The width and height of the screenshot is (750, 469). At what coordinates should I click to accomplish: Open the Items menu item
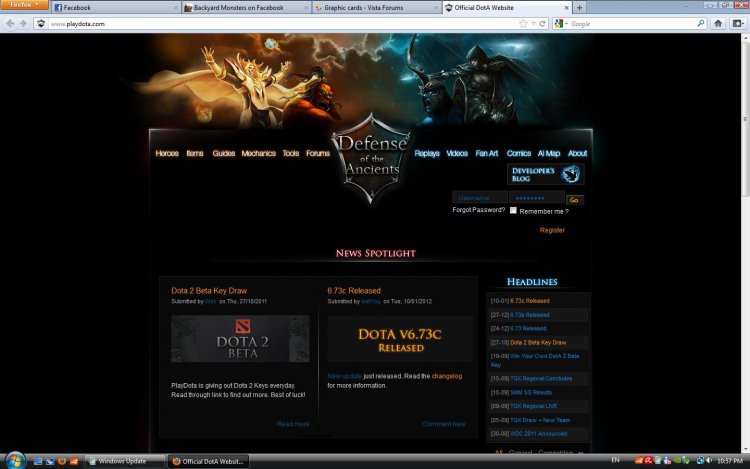[195, 153]
